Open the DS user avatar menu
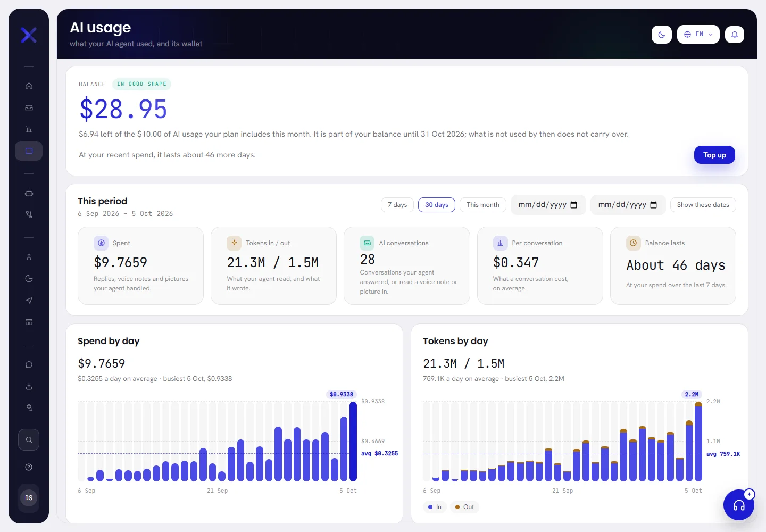 click(x=29, y=498)
